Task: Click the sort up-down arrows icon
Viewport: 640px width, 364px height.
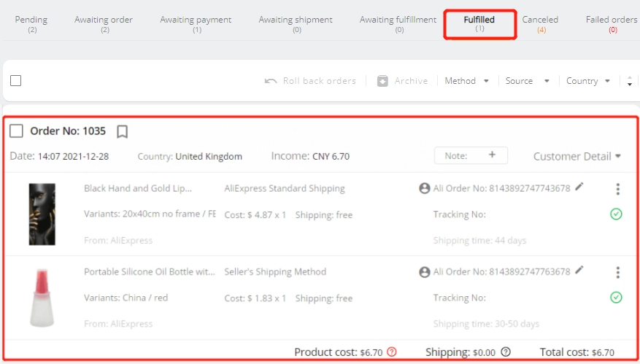Action: (x=629, y=81)
